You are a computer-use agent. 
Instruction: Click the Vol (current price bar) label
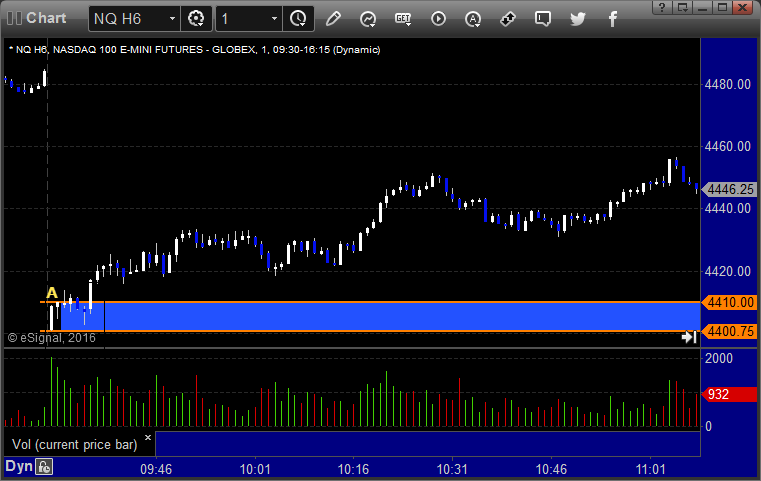[75, 445]
